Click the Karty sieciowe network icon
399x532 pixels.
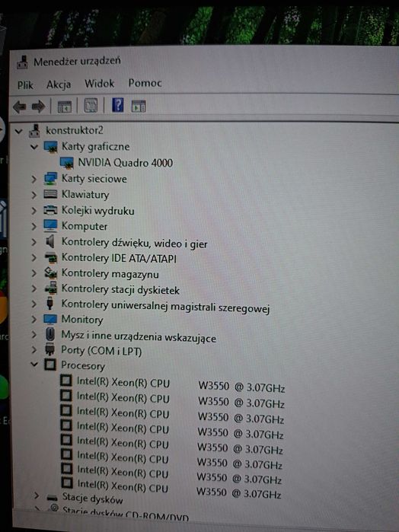coord(50,178)
